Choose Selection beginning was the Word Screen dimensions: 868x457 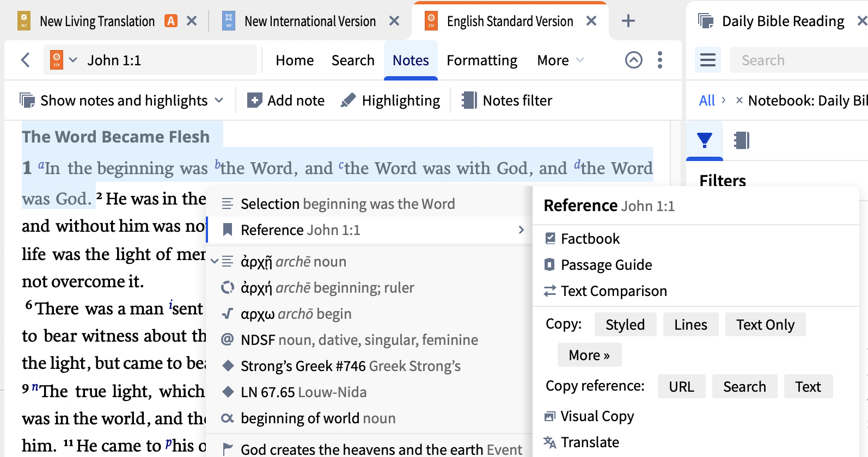(369, 203)
